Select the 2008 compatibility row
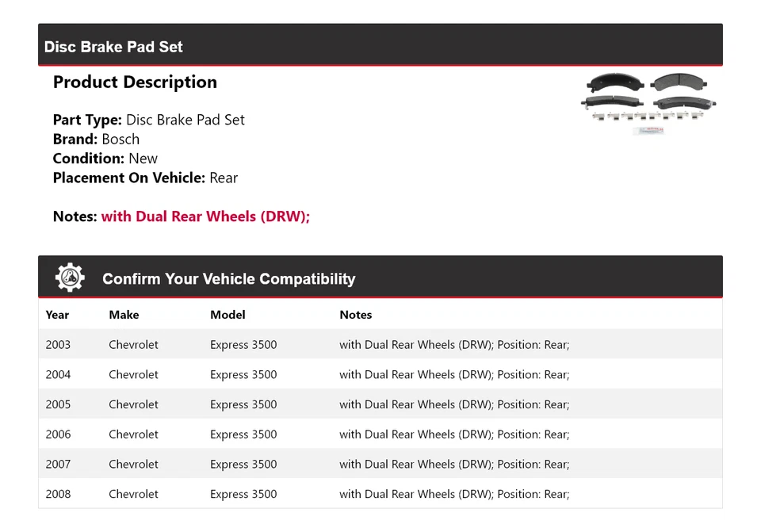 click(x=380, y=494)
